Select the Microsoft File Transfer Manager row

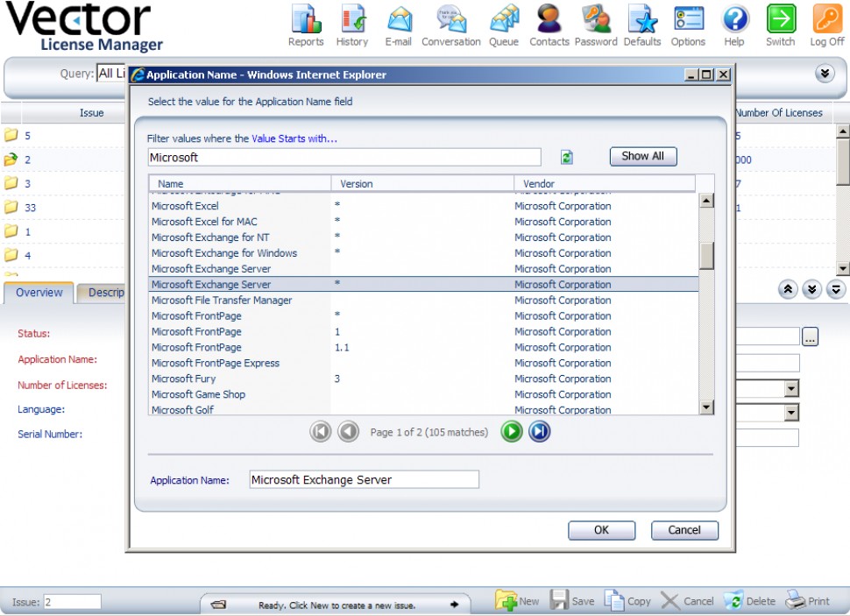(423, 301)
